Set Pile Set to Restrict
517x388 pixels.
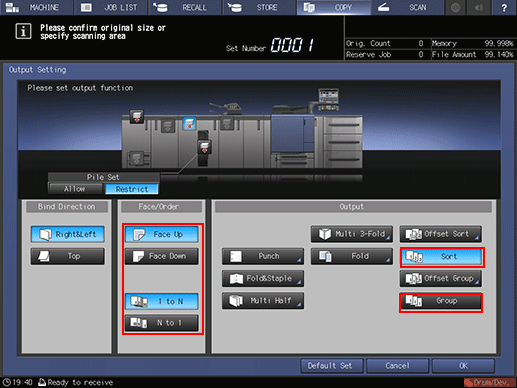pos(132,189)
